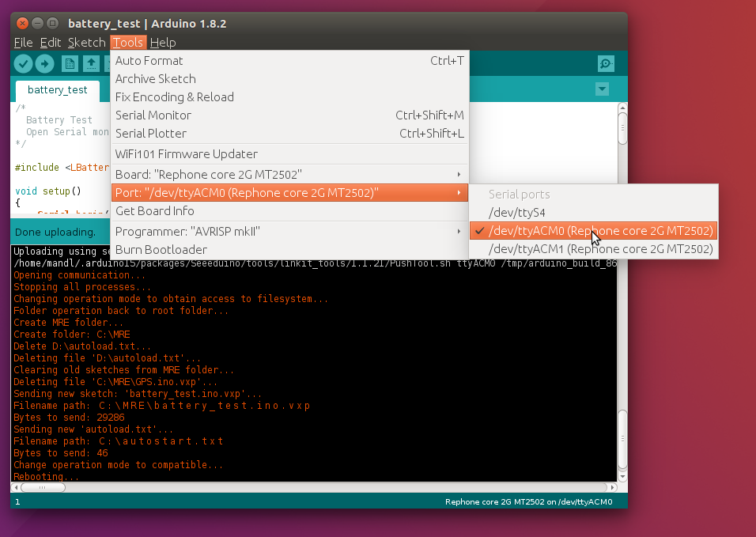Click 'Create folder: C:\MRE' console line
Viewport: 756px width, 537px height.
point(72,335)
